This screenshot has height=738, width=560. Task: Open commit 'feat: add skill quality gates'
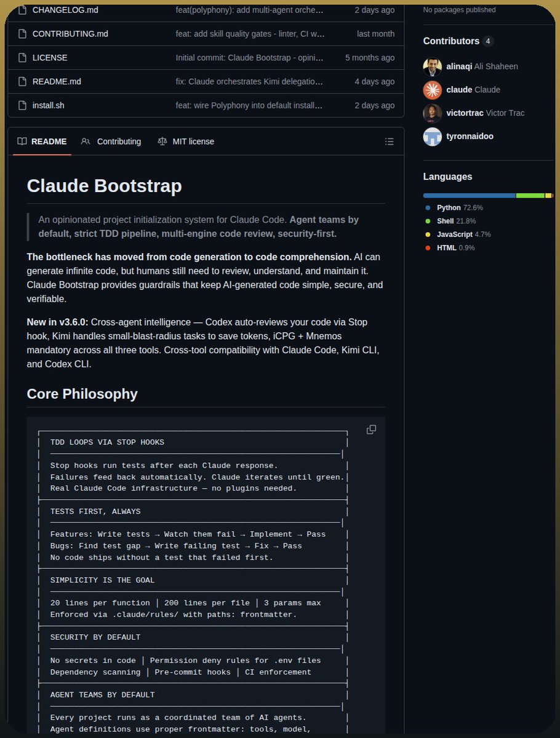click(250, 34)
